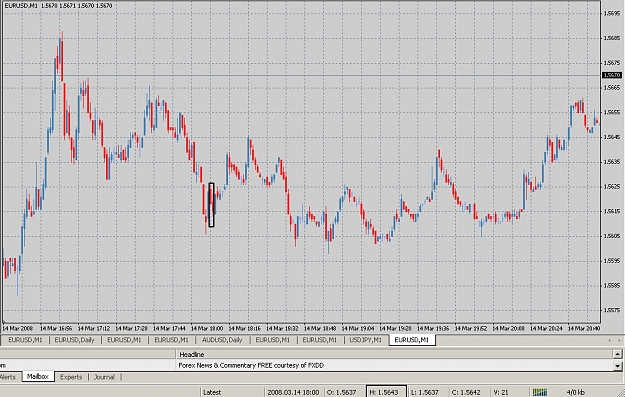The height and width of the screenshot is (397, 625).
Task: Switch to the EURUSD,Daily chart tab
Action: coord(75,340)
